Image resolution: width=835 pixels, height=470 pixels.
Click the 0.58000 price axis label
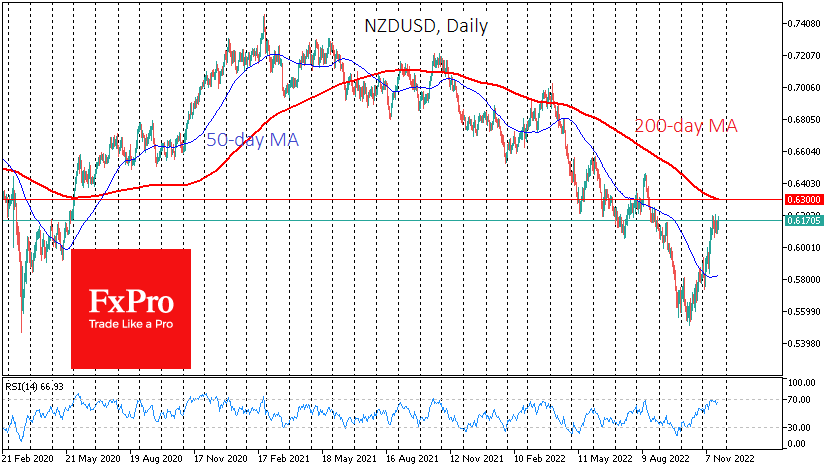(x=801, y=280)
